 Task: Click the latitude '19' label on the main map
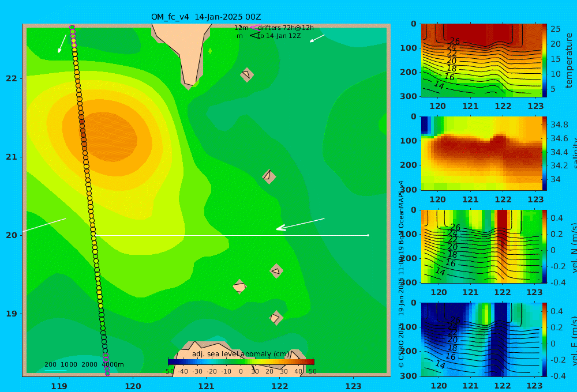pos(12,314)
